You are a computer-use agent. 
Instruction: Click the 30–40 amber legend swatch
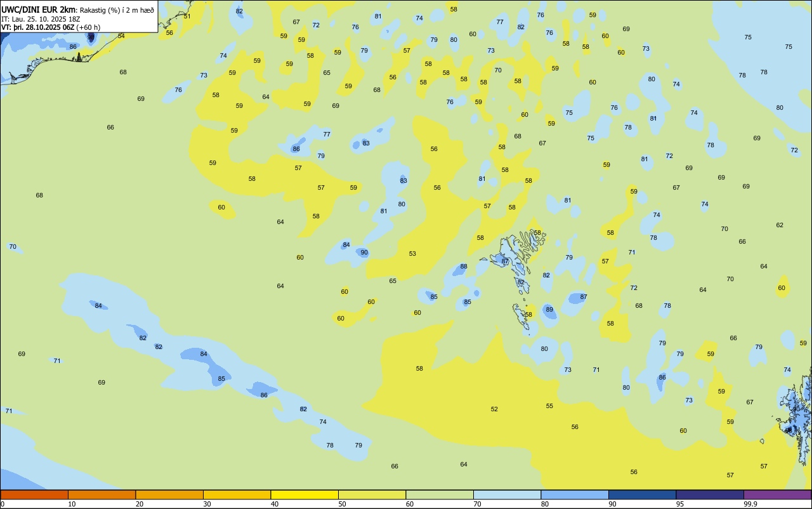click(x=237, y=494)
